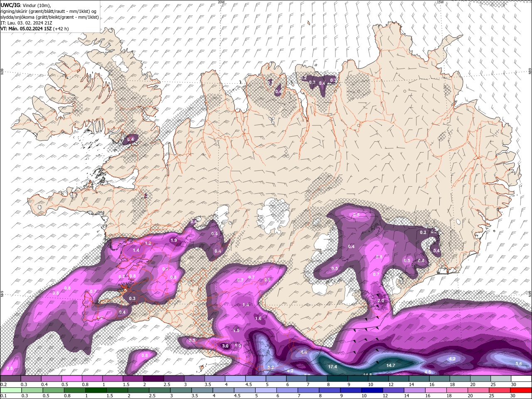The image size is (532, 399).
Task: Click the 1.6 value in south Iceland
Action: click(x=258, y=319)
